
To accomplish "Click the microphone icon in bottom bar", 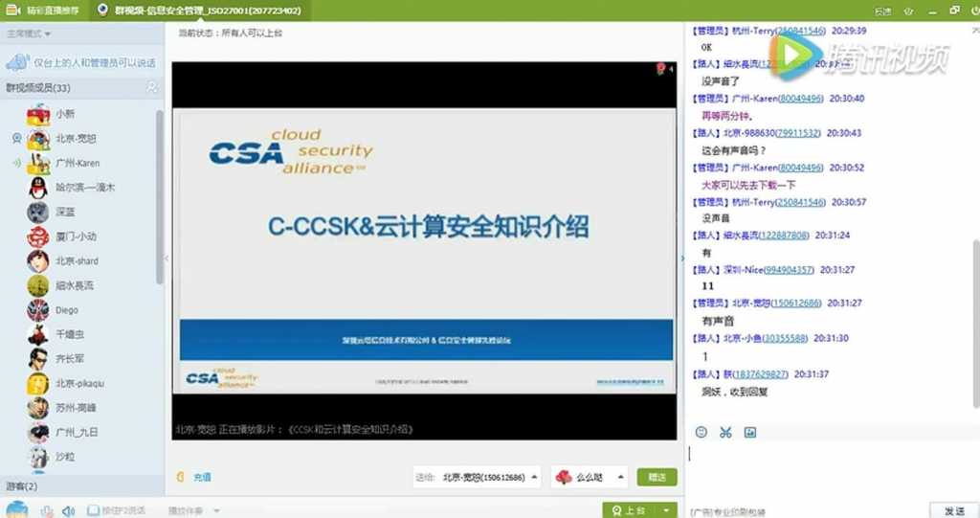I will pyautogui.click(x=47, y=511).
